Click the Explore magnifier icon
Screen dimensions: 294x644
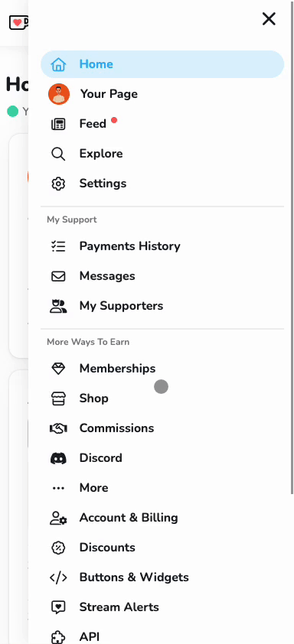(58, 154)
